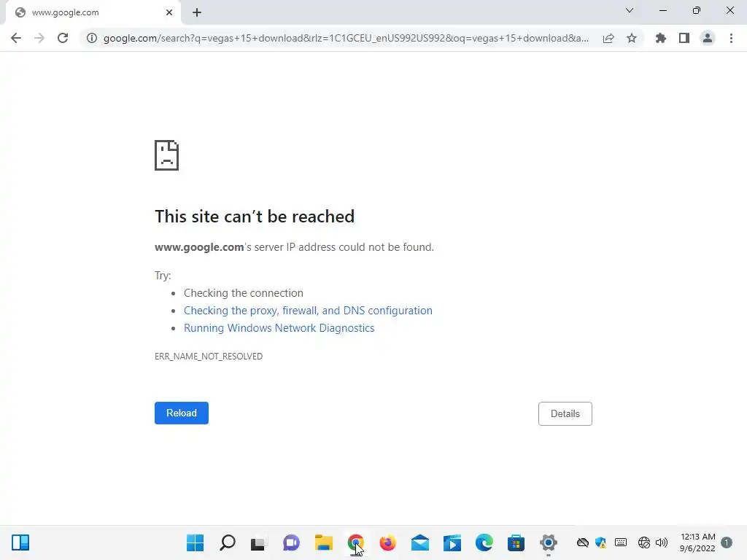
Task: Click the blue Reload button
Action: 182,413
